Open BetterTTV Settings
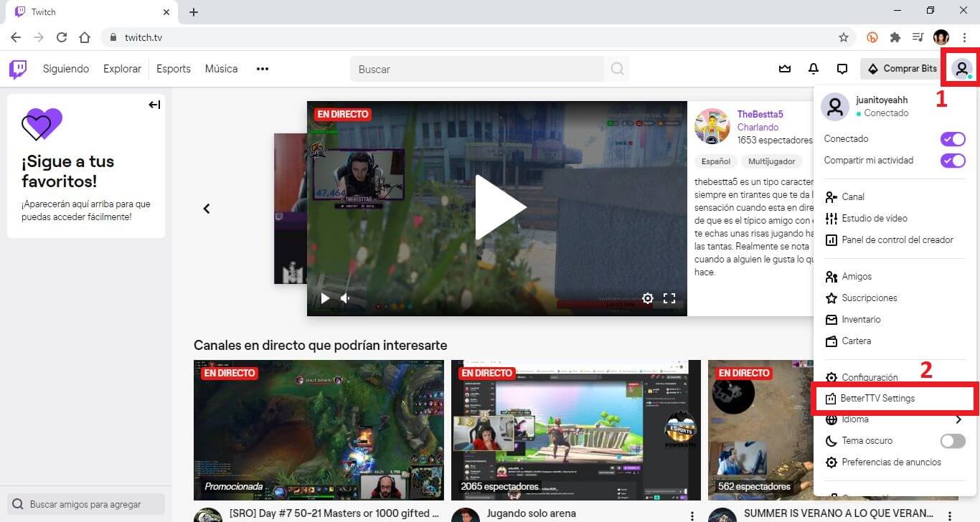 coord(895,399)
